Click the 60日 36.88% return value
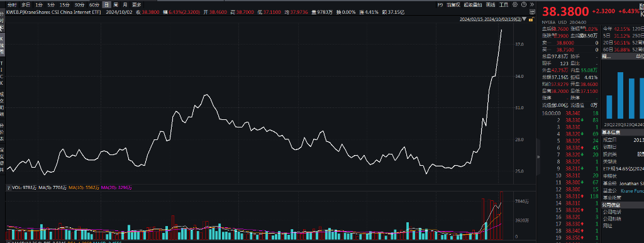The height and width of the screenshot is (243, 644). (622, 50)
